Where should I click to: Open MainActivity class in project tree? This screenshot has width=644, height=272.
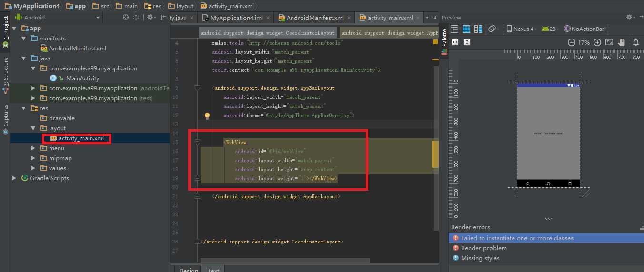tap(82, 78)
